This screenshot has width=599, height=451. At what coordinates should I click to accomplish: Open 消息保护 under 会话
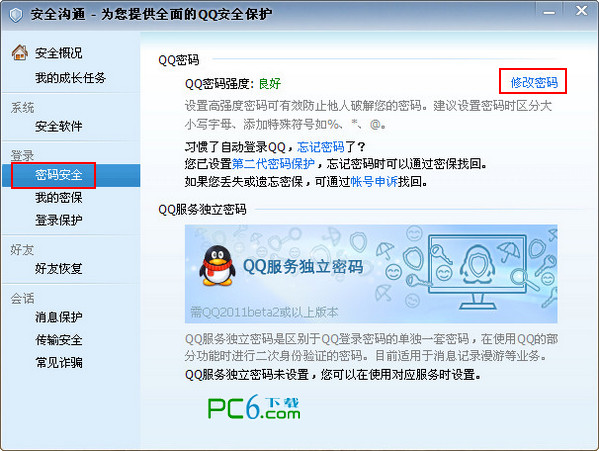click(x=58, y=317)
